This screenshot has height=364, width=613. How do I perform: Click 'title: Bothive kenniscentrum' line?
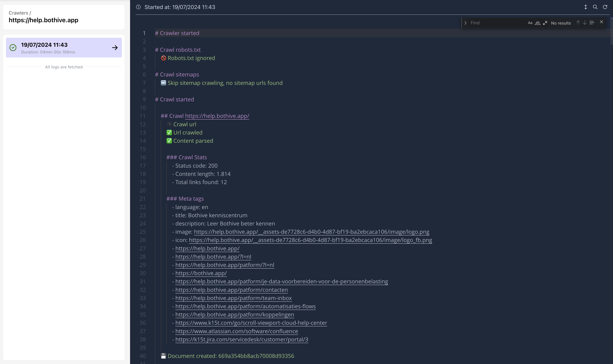(x=210, y=215)
